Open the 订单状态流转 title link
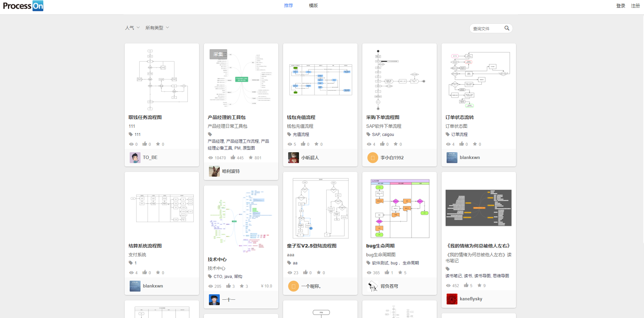The width and height of the screenshot is (644, 318). point(459,117)
